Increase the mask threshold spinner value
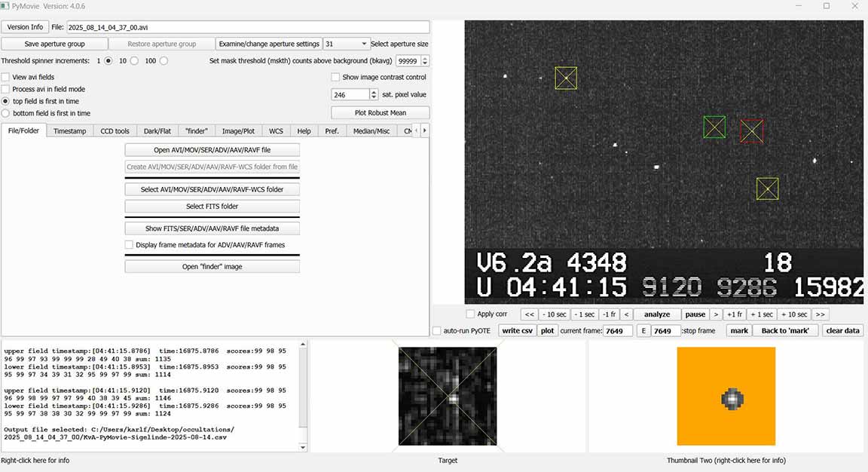This screenshot has width=868, height=472. [x=426, y=58]
